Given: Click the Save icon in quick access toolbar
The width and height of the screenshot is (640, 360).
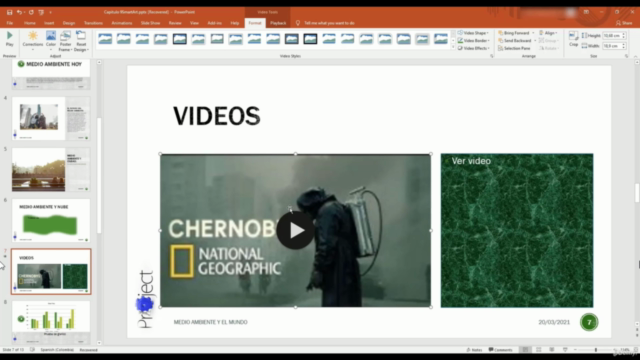Looking at the screenshot, I should pyautogui.click(x=9, y=12).
